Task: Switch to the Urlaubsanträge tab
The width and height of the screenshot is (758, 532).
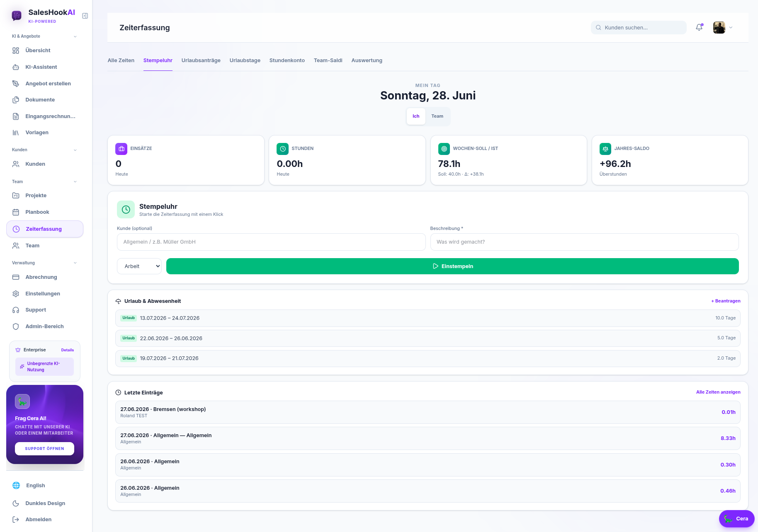Action: (201, 60)
